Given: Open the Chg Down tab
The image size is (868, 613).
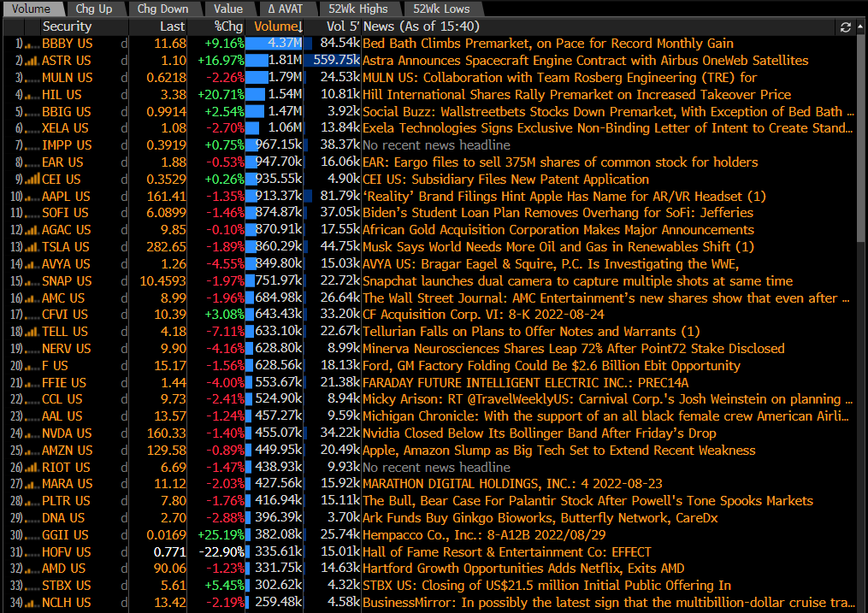Looking at the screenshot, I should pos(162,9).
